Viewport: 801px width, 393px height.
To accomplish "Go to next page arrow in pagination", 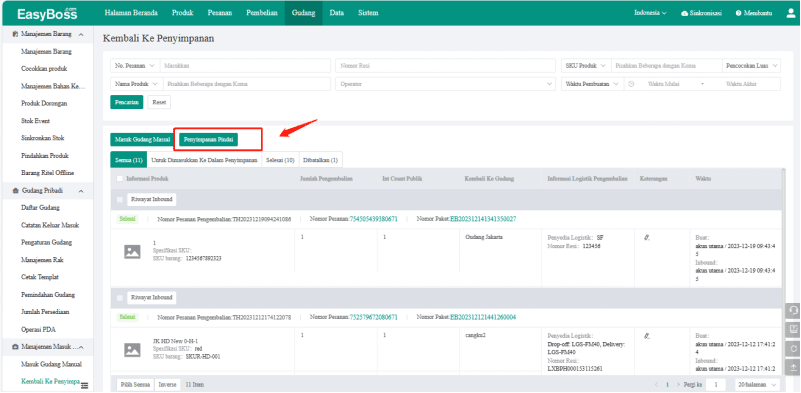I will [x=678, y=384].
